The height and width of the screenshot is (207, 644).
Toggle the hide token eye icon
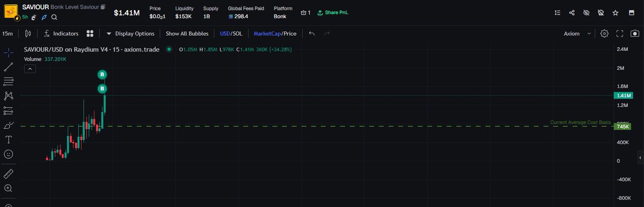(587, 12)
